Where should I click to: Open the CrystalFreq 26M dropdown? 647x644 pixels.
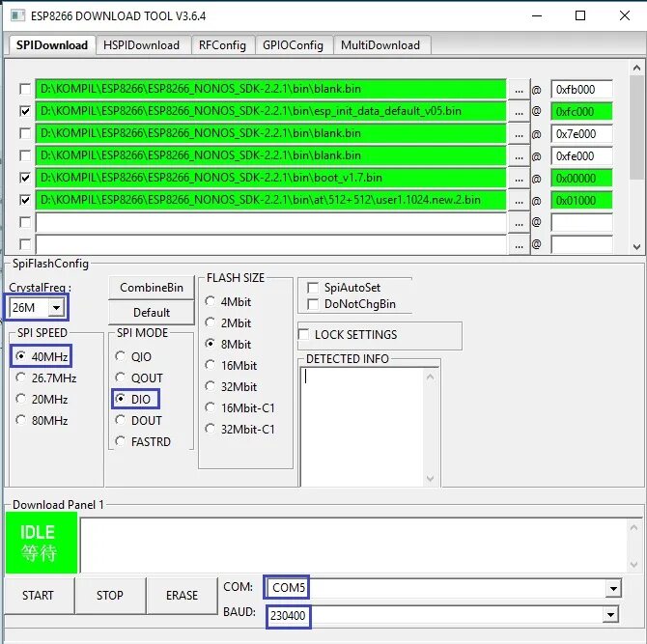pos(56,307)
